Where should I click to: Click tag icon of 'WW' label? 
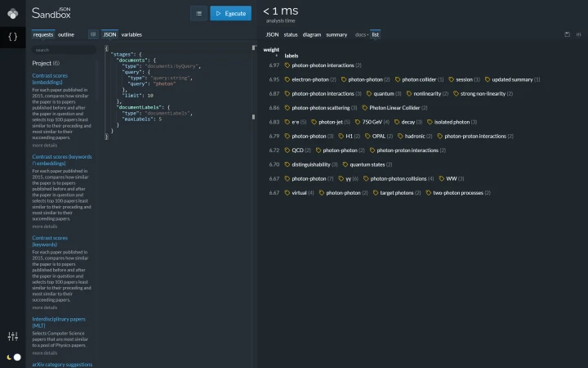click(441, 179)
